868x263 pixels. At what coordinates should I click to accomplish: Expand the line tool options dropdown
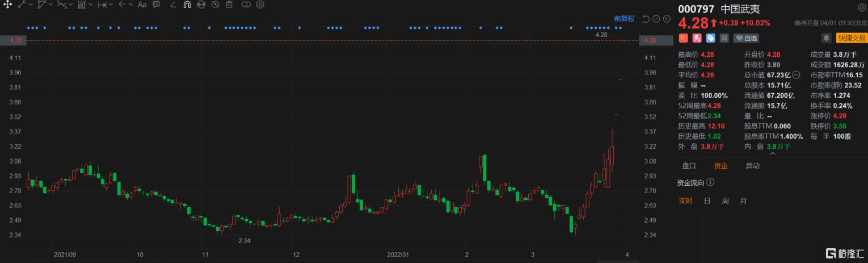[x=31, y=5]
